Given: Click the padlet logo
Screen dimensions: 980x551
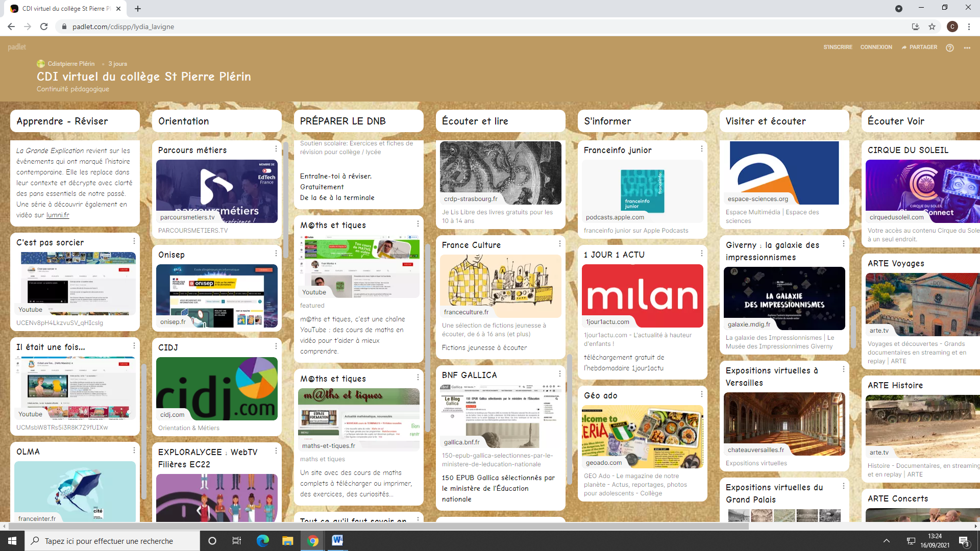Looking at the screenshot, I should pyautogui.click(x=17, y=47).
